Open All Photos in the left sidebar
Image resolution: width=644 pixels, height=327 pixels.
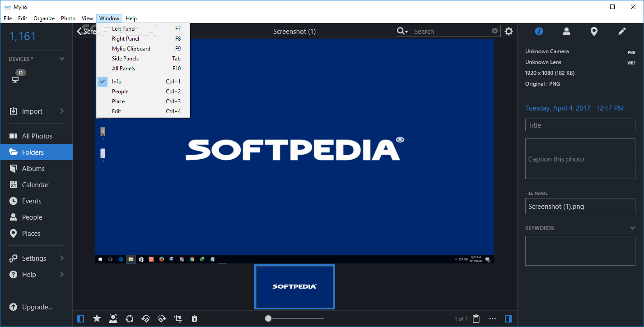37,136
